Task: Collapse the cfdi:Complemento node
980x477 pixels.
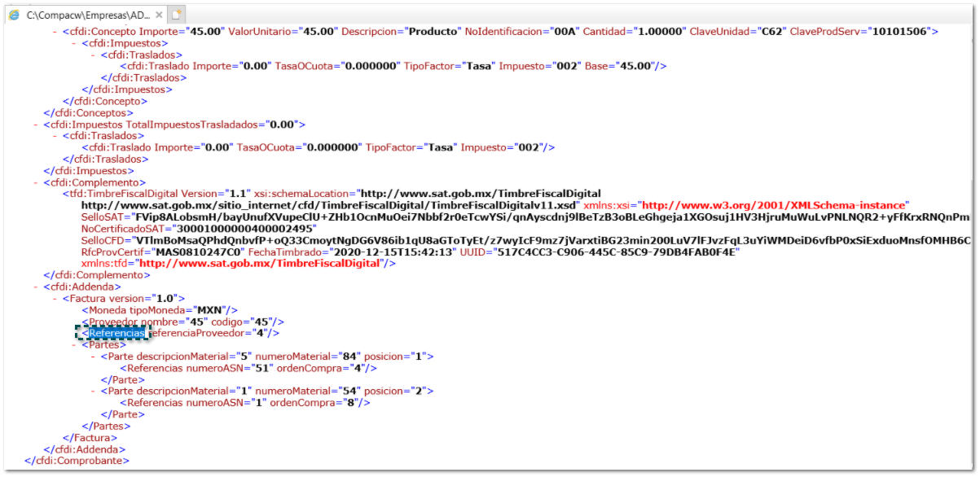Action: [36, 183]
